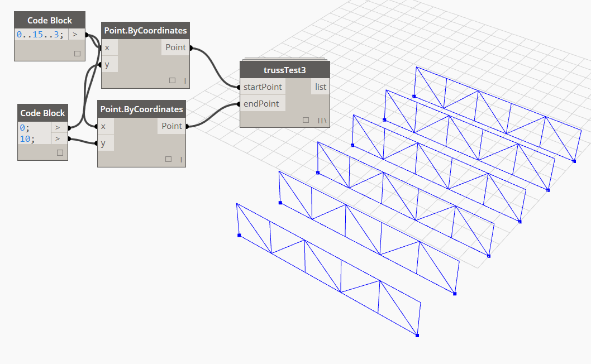Select the trussTest3 node by its title bar

[x=284, y=69]
